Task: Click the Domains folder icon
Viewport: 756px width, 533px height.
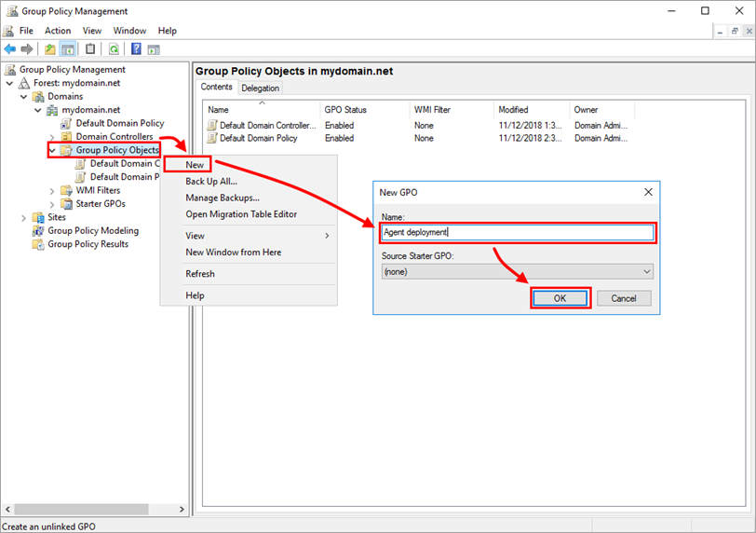Action: (x=38, y=97)
